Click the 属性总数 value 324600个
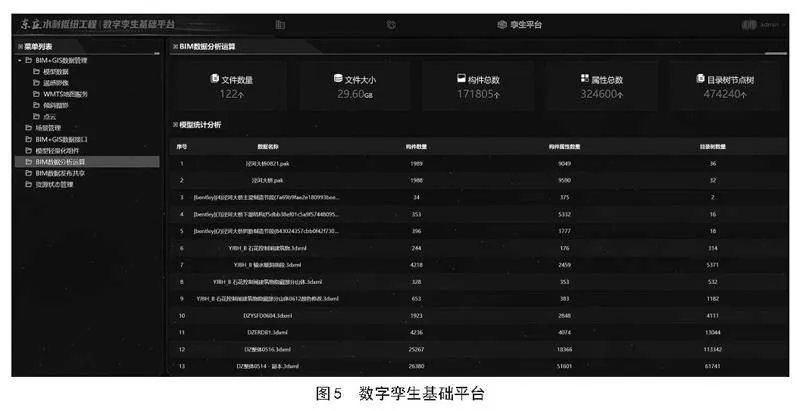This screenshot has width=800, height=411. (x=602, y=94)
